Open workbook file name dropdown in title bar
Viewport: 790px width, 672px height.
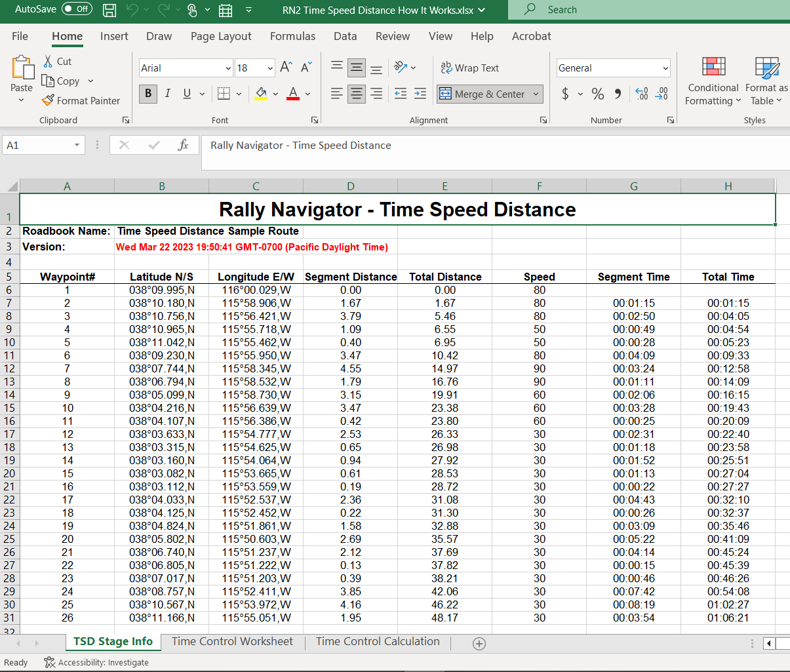tap(482, 10)
